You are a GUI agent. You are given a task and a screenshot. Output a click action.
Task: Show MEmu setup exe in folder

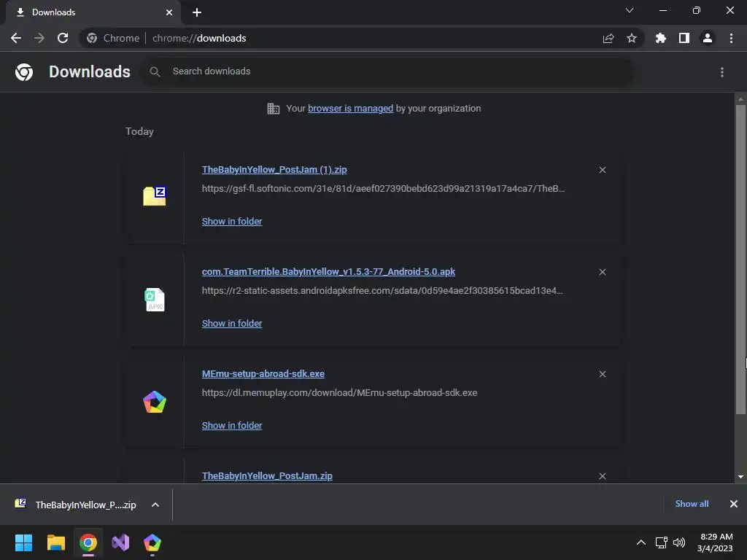point(232,426)
